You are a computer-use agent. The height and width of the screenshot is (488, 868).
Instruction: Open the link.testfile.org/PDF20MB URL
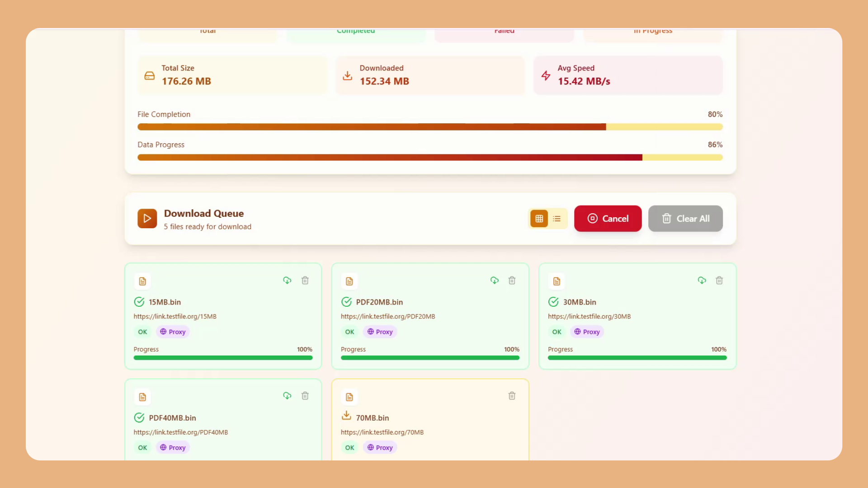387,316
